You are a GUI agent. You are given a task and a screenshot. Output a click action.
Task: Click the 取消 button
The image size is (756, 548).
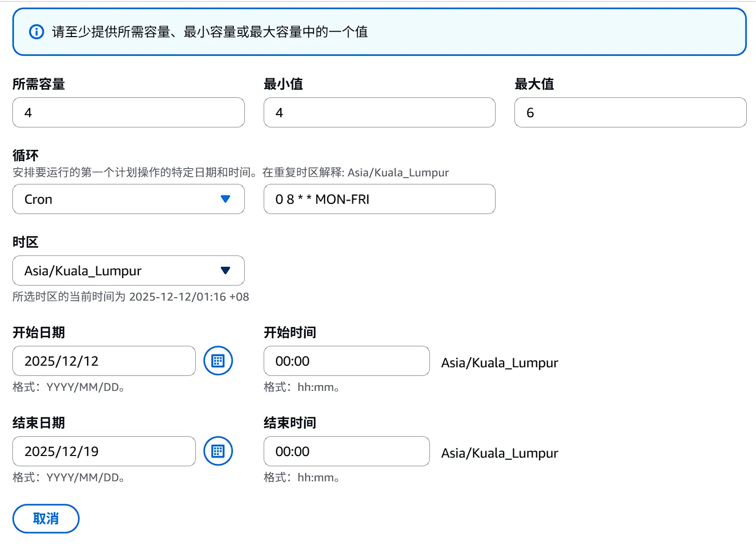pos(45,518)
